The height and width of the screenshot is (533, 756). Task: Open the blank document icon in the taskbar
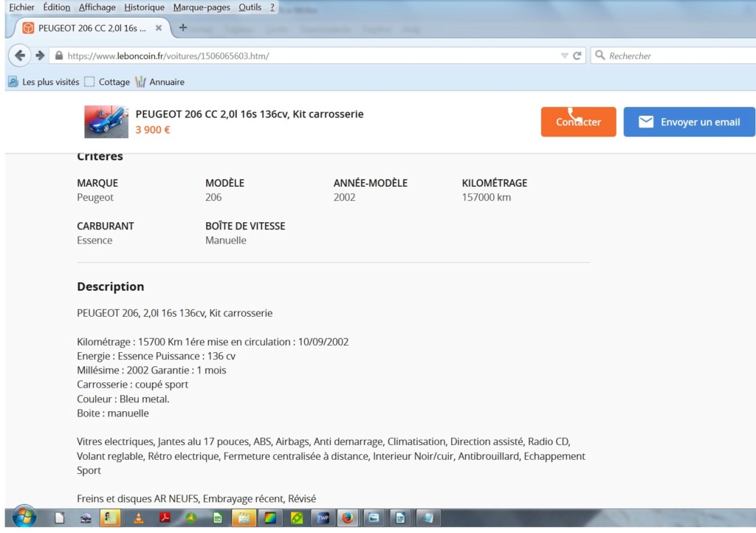tap(59, 518)
